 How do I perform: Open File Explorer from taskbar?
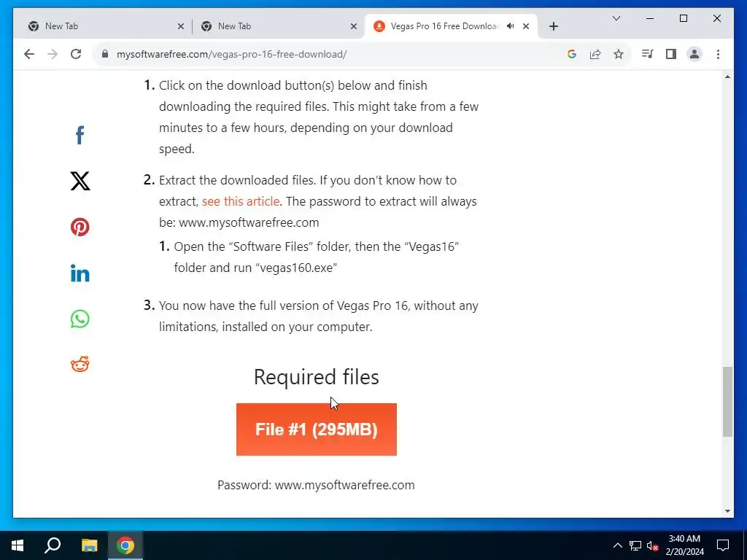pos(89,545)
